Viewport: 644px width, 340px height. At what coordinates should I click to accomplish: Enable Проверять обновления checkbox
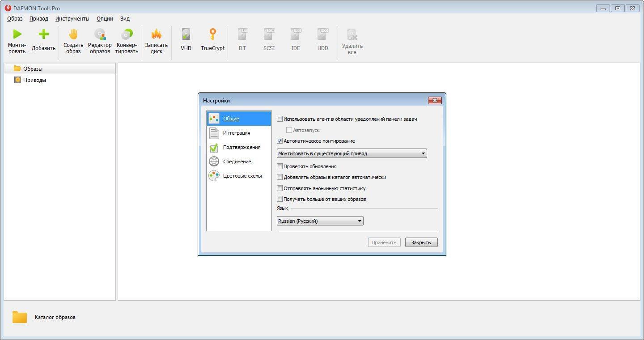pyautogui.click(x=280, y=166)
